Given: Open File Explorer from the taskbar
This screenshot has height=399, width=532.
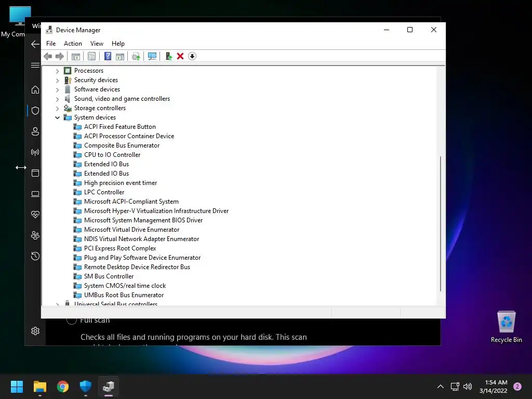Looking at the screenshot, I should pos(39,387).
